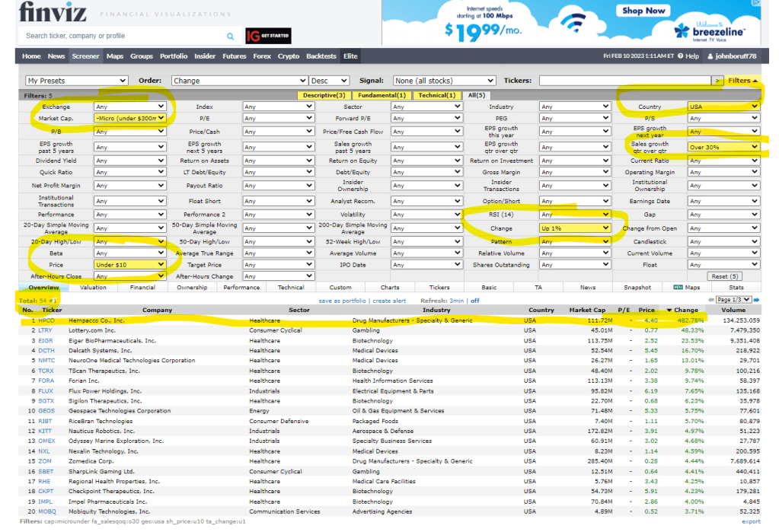Open Maps in the navigation bar
Screen dimensions: 779x532
pyautogui.click(x=115, y=56)
